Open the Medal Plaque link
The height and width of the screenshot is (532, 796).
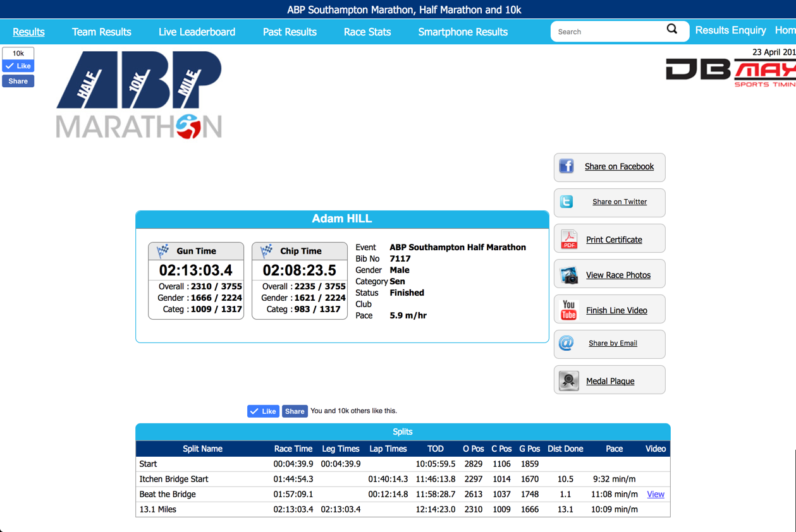(x=610, y=381)
